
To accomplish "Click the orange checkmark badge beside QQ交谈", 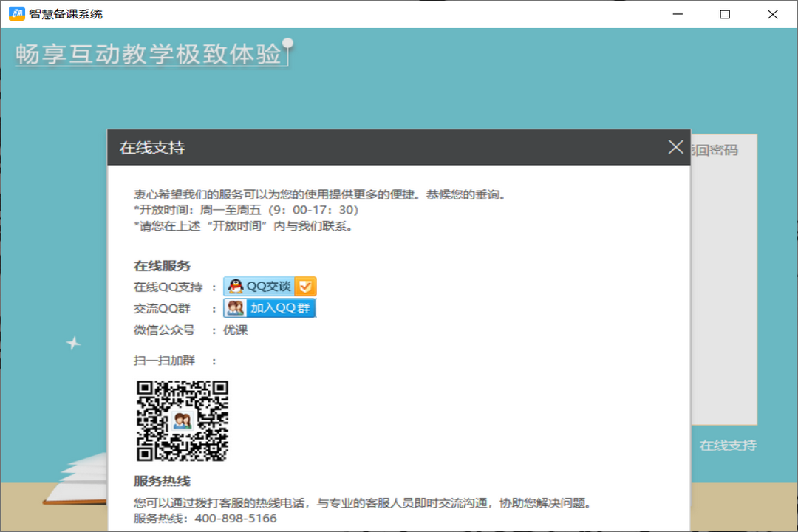I will point(304,286).
